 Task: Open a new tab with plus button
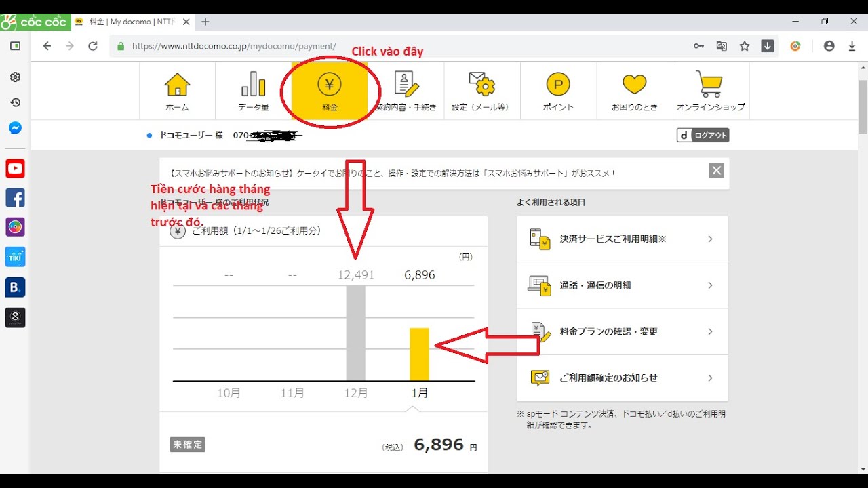[x=205, y=22]
